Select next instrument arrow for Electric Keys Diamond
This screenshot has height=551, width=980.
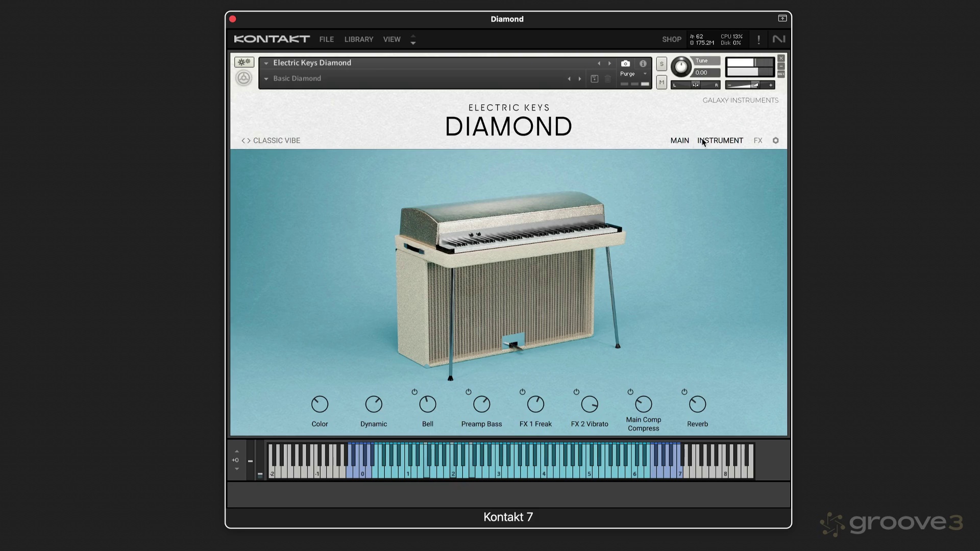pyautogui.click(x=609, y=63)
